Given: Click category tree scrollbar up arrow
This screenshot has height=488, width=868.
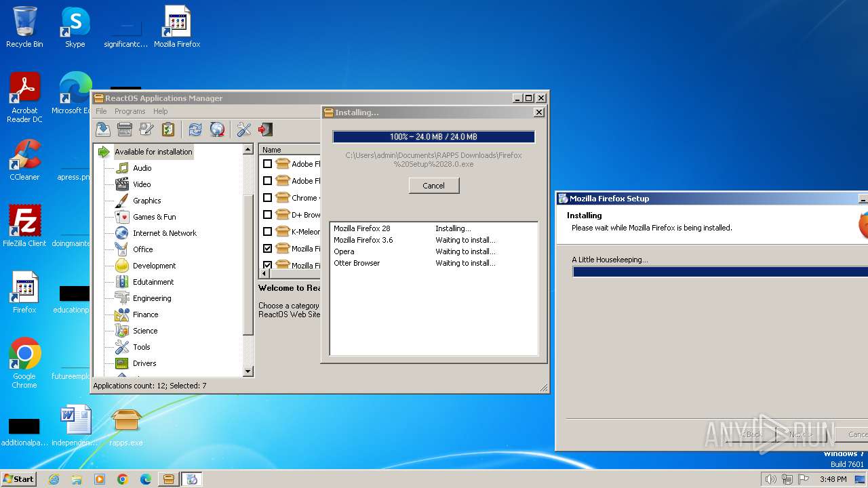Looking at the screenshot, I should pos(248,149).
